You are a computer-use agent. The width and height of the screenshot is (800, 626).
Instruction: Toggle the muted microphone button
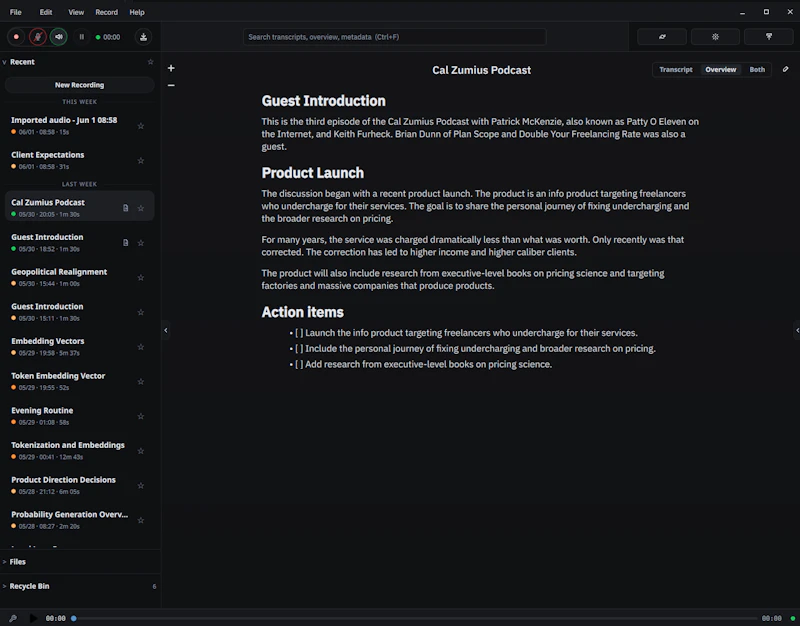click(x=38, y=37)
